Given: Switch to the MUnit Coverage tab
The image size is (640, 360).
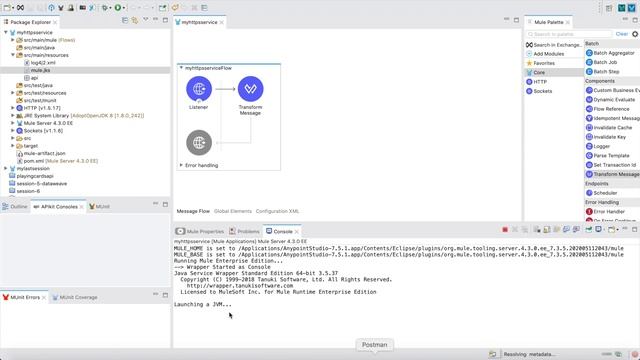Looking at the screenshot, I should tap(75, 298).
